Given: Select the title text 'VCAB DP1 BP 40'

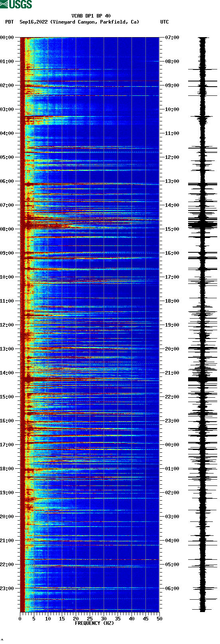Looking at the screenshot, I should click(x=91, y=16).
